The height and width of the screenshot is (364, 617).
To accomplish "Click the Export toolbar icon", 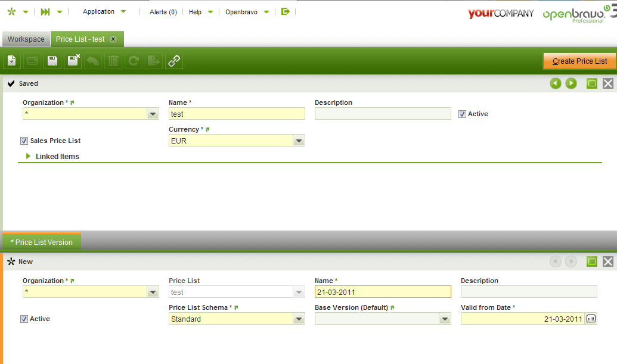I will point(153,61).
